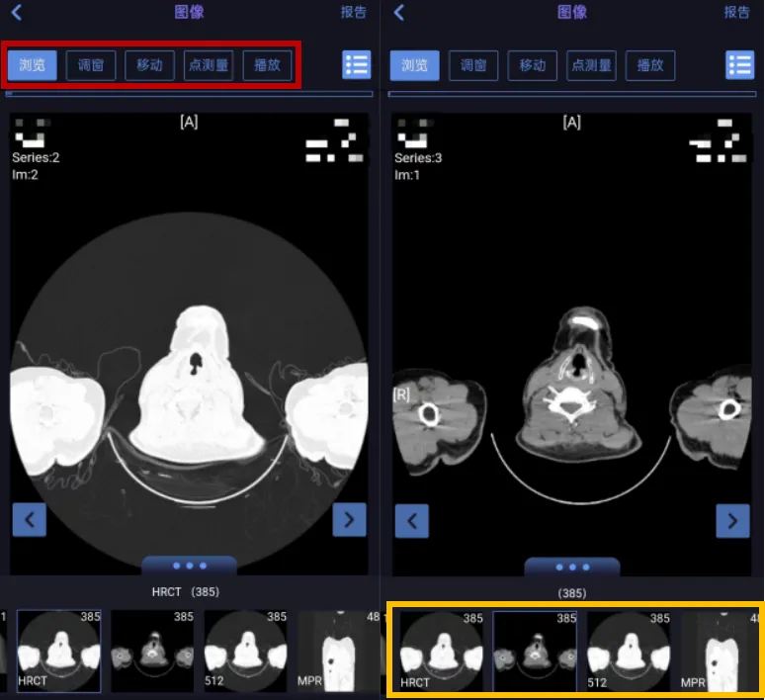Image resolution: width=765 pixels, height=700 pixels.
Task: Select 移动 mode in left panel
Action: click(150, 65)
